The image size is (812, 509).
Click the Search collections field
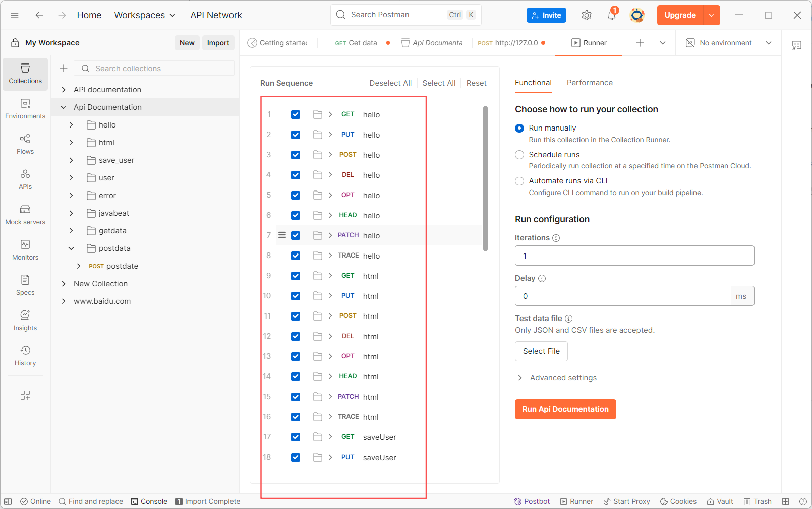(154, 68)
